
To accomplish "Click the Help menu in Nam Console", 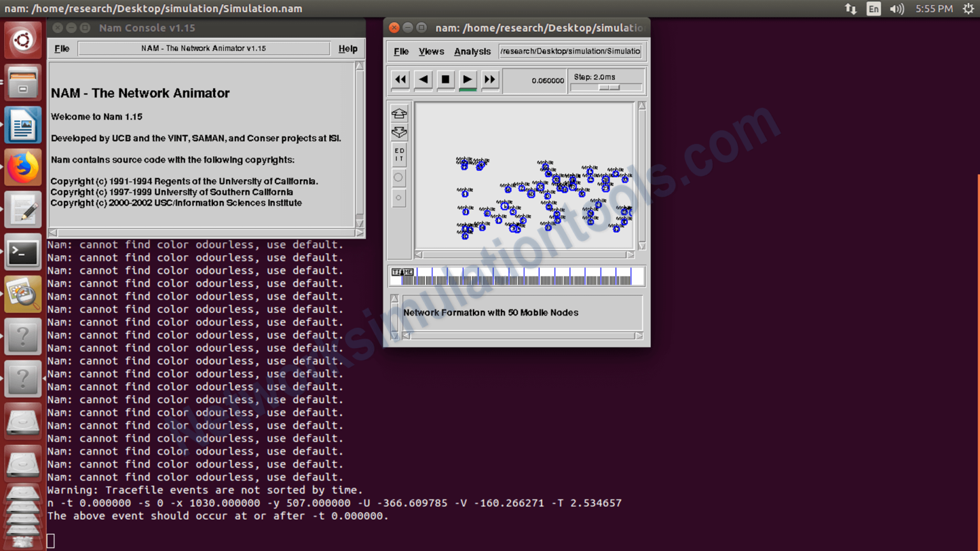I will coord(348,48).
